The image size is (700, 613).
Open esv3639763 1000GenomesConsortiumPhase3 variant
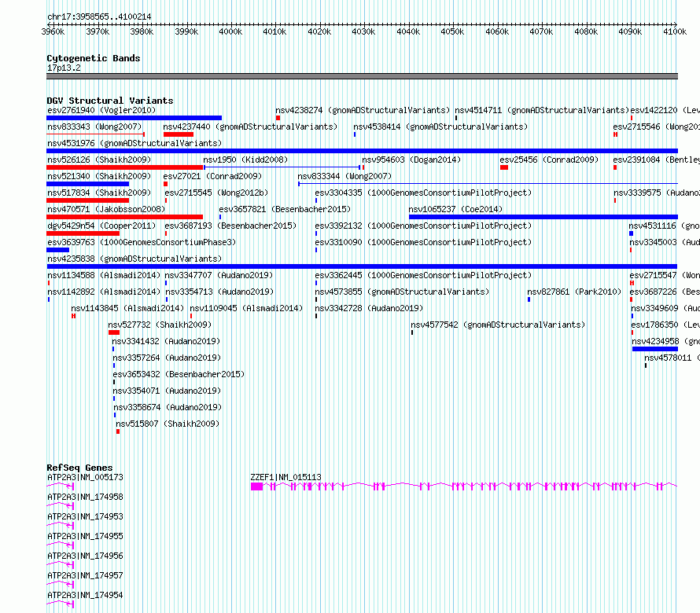tap(142, 242)
